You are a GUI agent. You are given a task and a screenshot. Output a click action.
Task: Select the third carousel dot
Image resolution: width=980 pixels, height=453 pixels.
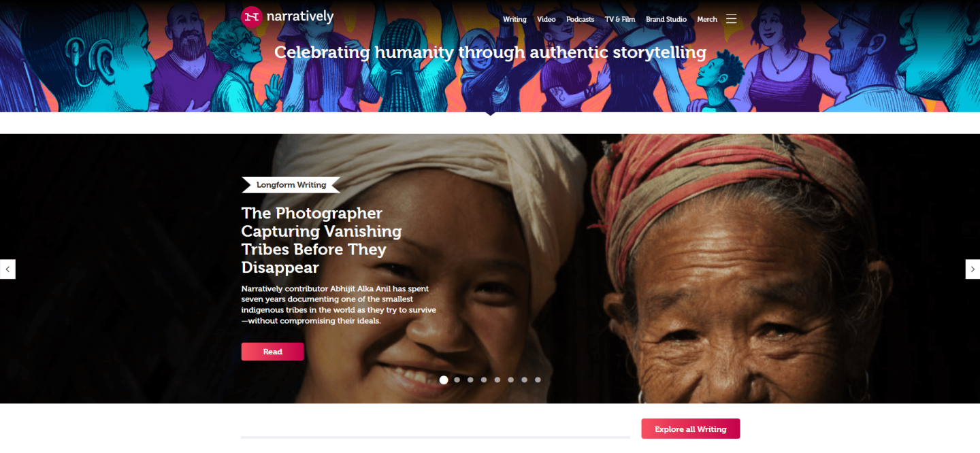pos(470,380)
